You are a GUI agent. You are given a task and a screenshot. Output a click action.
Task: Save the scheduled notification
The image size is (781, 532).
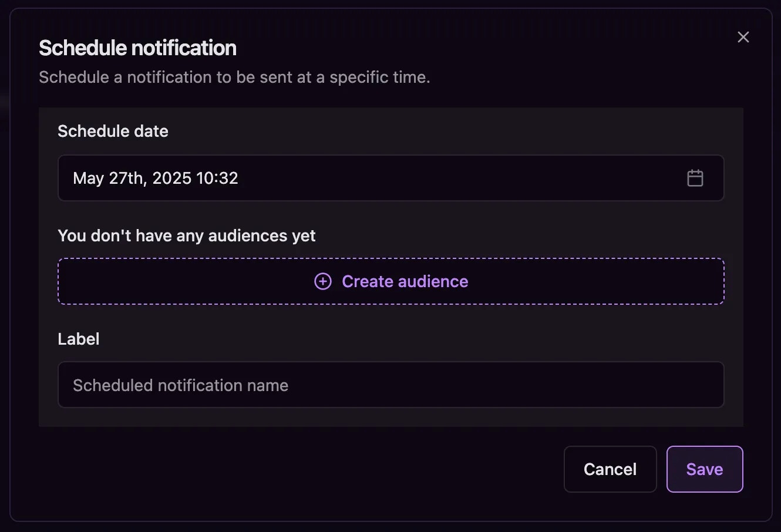705,469
